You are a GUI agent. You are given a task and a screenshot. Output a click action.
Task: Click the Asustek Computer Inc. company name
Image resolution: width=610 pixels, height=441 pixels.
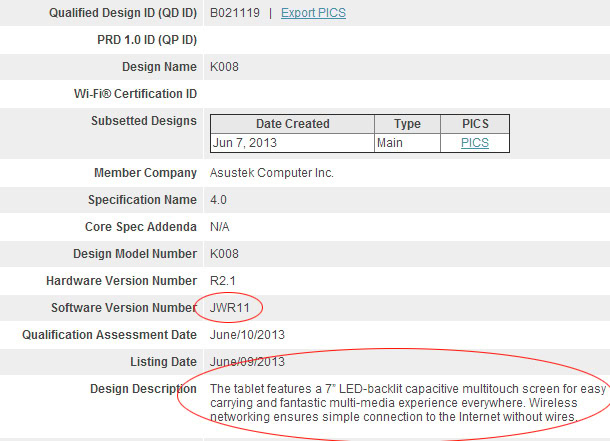click(271, 173)
